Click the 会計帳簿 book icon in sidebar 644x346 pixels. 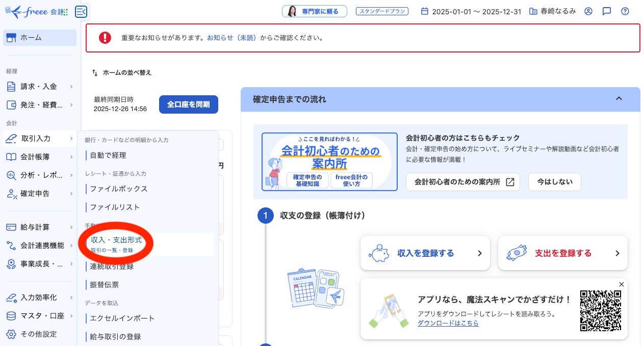click(x=10, y=157)
